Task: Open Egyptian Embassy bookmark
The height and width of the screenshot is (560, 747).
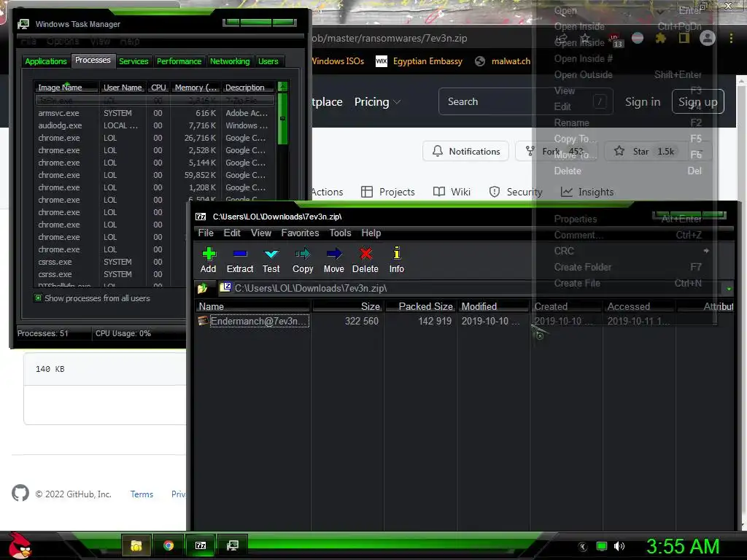Action: click(419, 61)
